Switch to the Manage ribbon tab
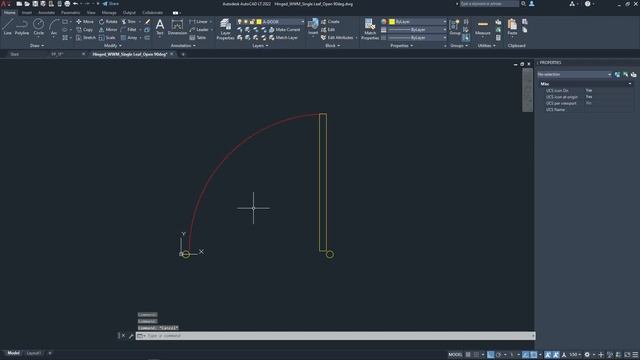Screen dimensions: 640x360 click(109, 13)
